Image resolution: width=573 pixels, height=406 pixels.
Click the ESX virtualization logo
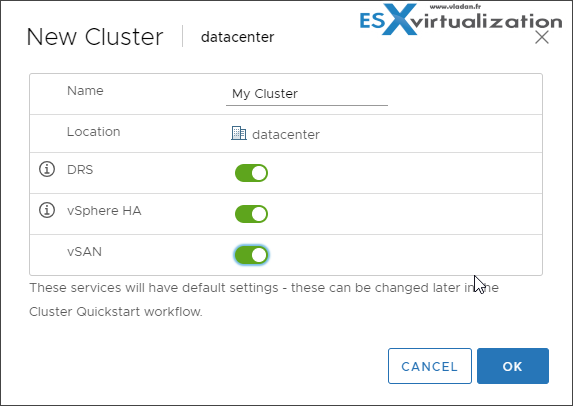tap(460, 19)
